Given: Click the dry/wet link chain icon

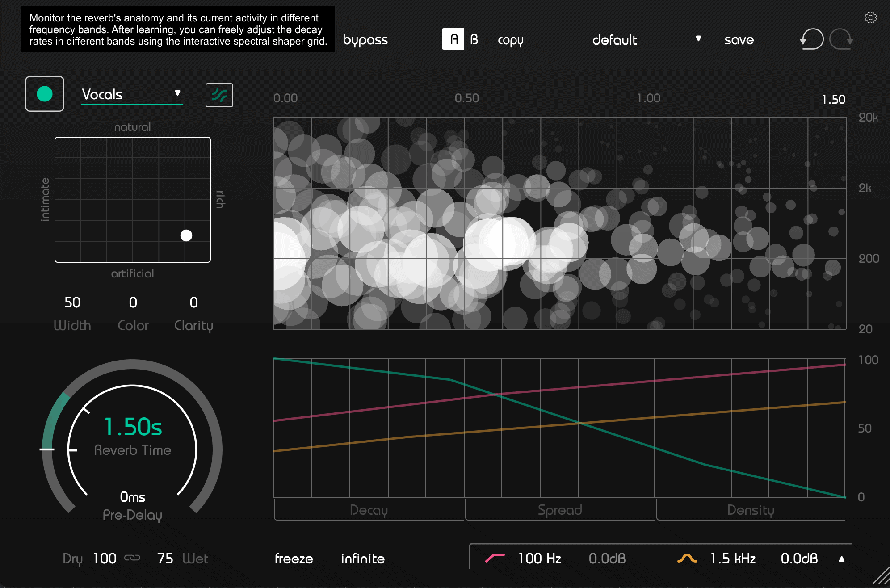Looking at the screenshot, I should [132, 558].
